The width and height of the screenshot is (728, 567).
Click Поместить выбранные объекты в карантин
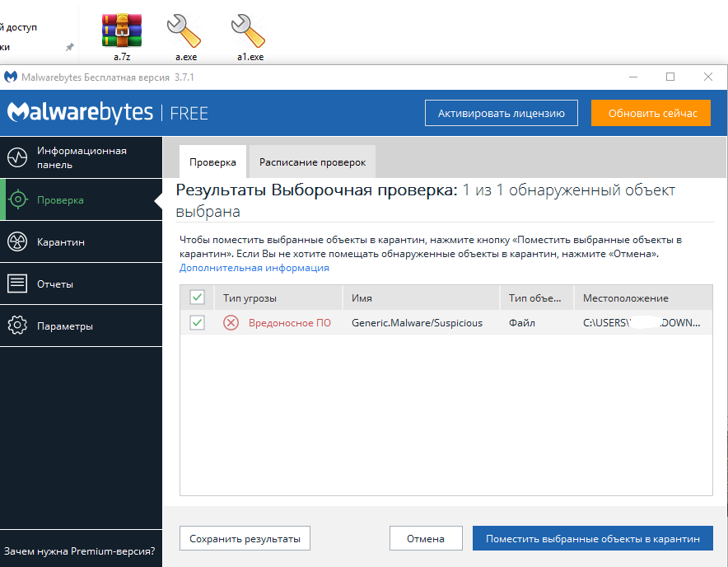tap(593, 538)
